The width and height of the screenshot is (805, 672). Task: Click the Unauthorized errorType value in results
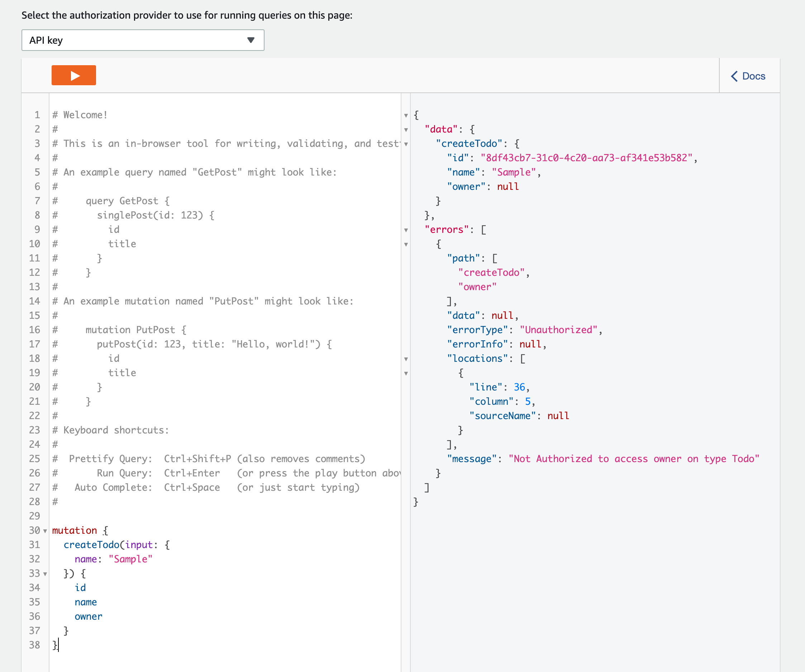click(558, 330)
